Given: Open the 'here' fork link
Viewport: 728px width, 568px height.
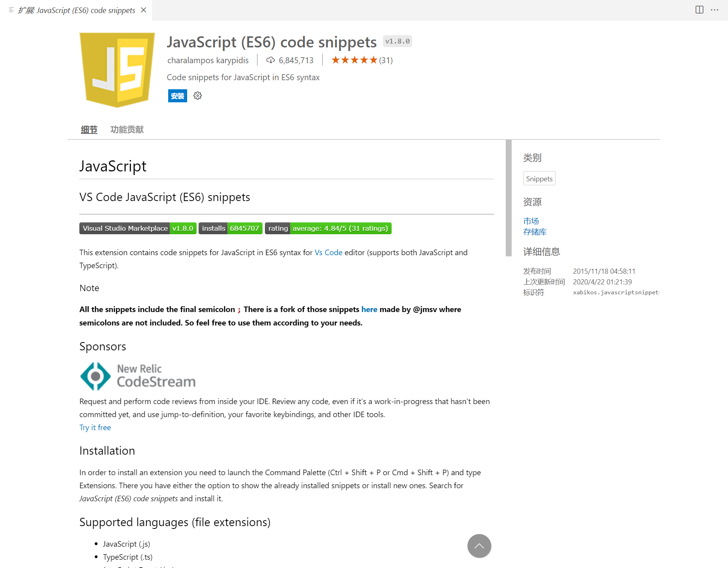Looking at the screenshot, I should 369,309.
